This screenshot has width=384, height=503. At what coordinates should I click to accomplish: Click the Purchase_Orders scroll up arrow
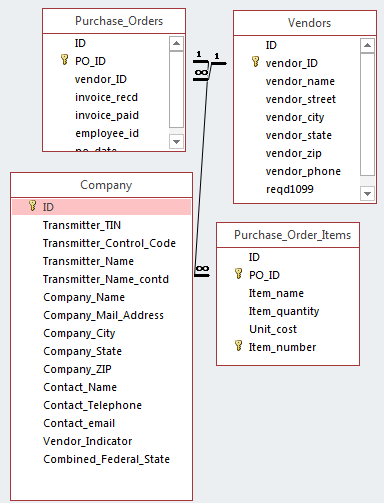click(x=176, y=43)
